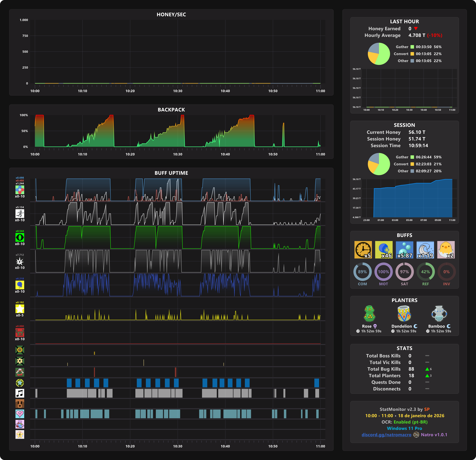Click the blue Session honey area chart
476x460 pixels.
[413, 201]
